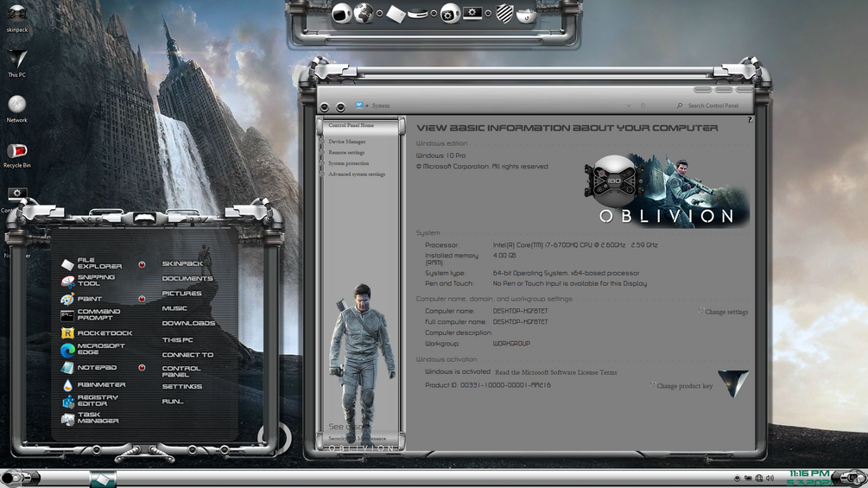Expand the red jump list dot beside Paint
Viewport: 868px width, 488px height.
pyautogui.click(x=142, y=299)
